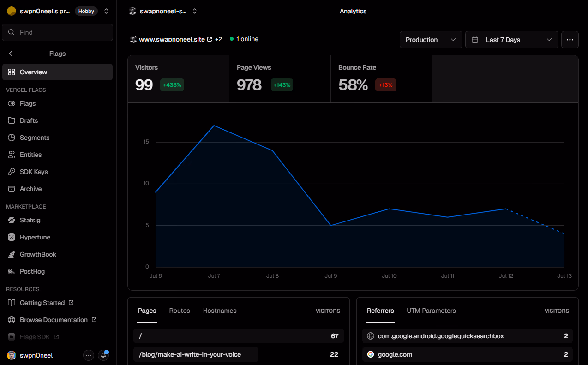This screenshot has height=365, width=588.
Task: Open the GrowthBook marketplace integration
Action: 58,254
